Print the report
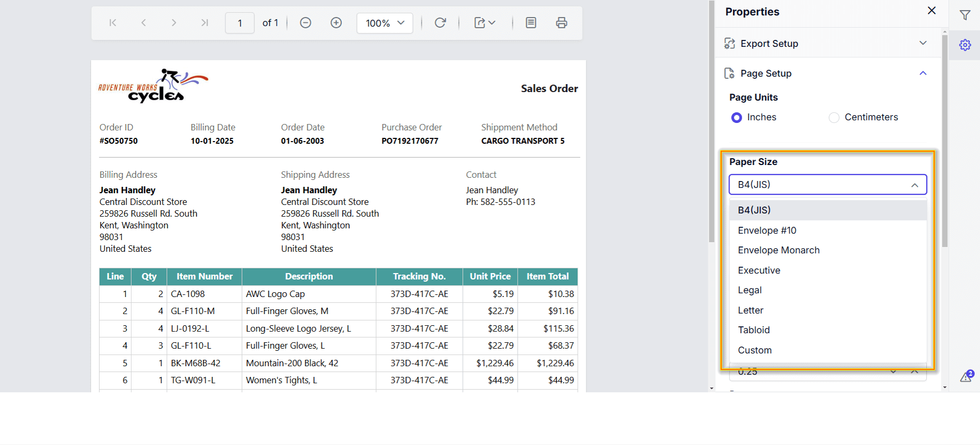This screenshot has width=980, height=445. tap(561, 23)
